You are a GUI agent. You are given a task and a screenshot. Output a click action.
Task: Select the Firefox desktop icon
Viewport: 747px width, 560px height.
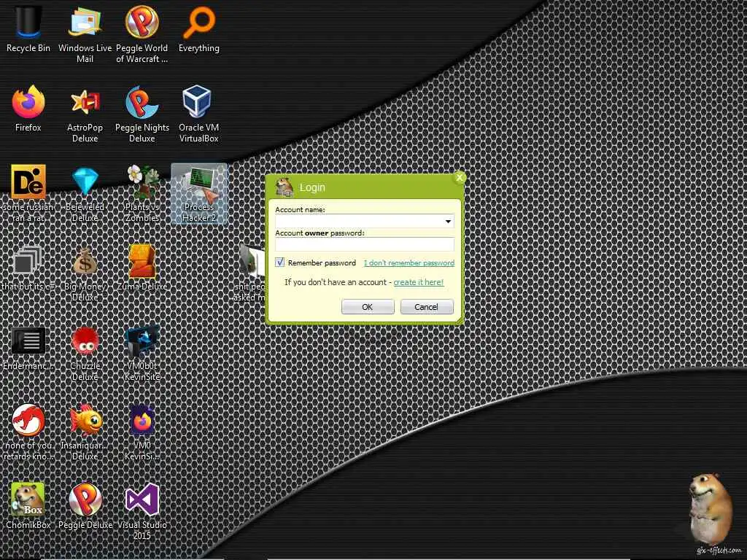pos(28,109)
